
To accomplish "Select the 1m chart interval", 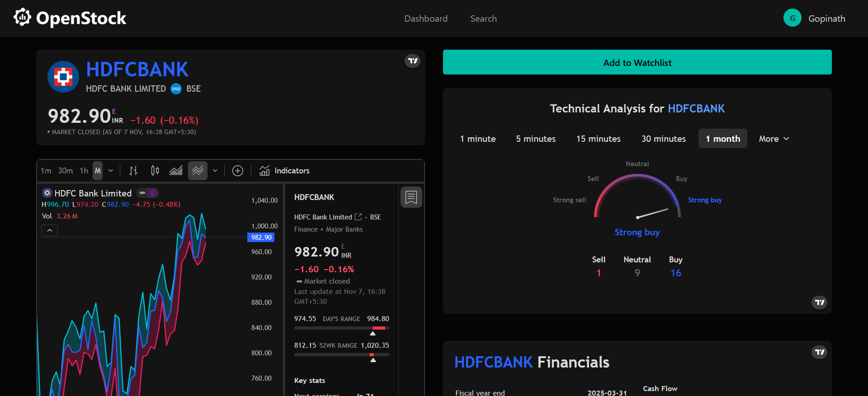I will coord(46,171).
